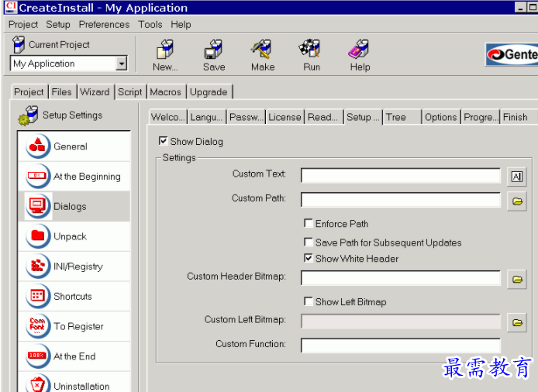Screen dimensions: 538x392
Task: Select the At the Beginning icon
Action: click(x=38, y=176)
